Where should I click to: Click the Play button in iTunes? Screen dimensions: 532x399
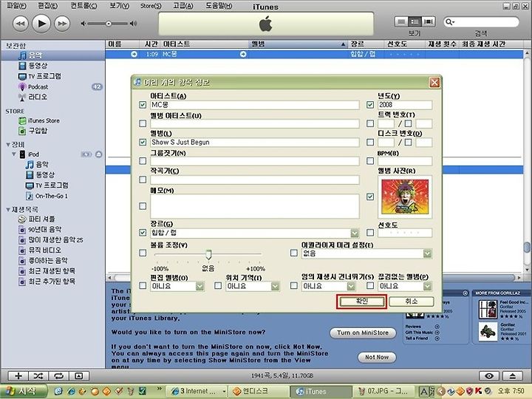(41, 24)
